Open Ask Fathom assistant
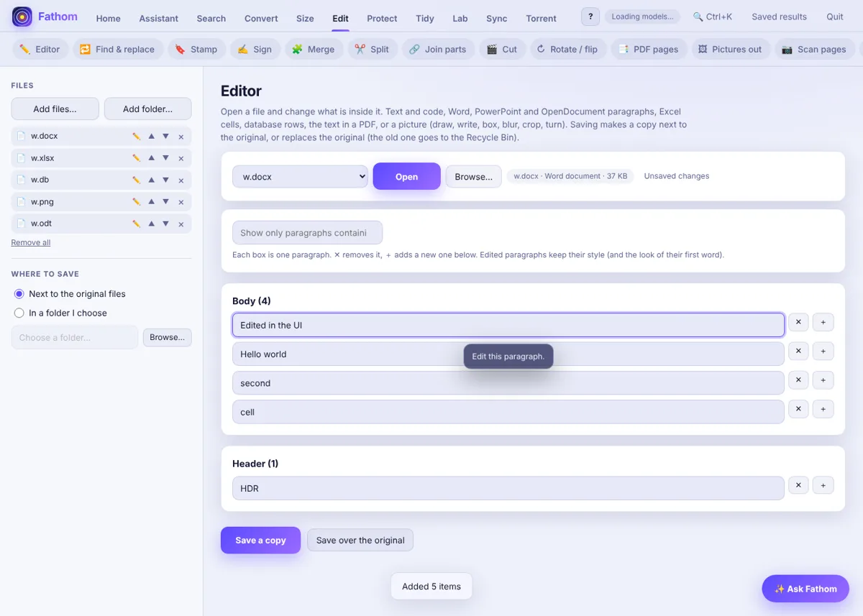 click(x=805, y=589)
